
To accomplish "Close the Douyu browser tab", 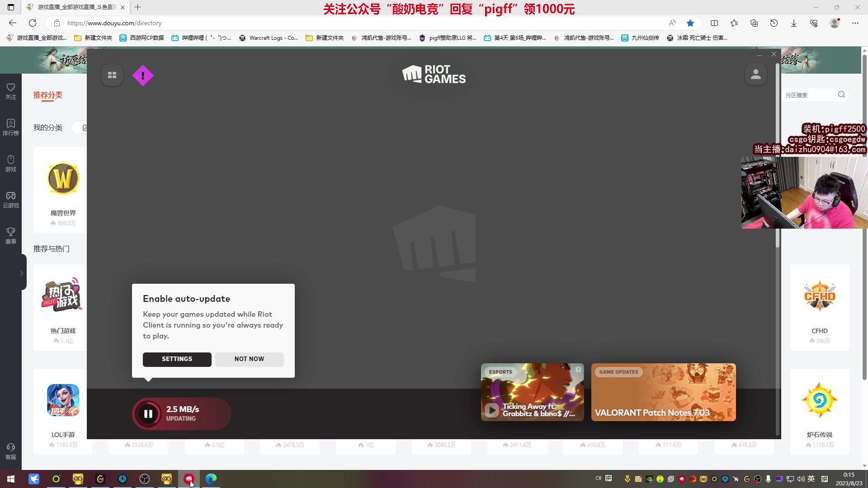I will (x=123, y=7).
